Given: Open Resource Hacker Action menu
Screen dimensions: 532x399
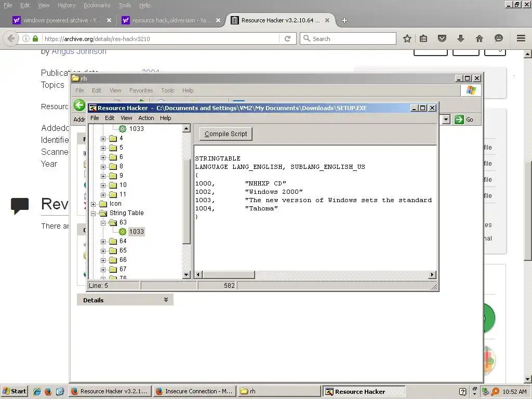Looking at the screenshot, I should pos(146,118).
